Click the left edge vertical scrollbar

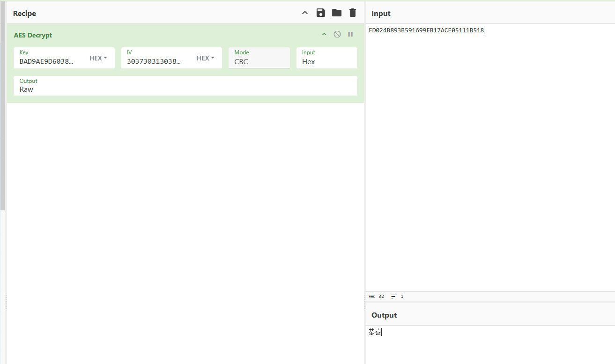tap(2, 105)
